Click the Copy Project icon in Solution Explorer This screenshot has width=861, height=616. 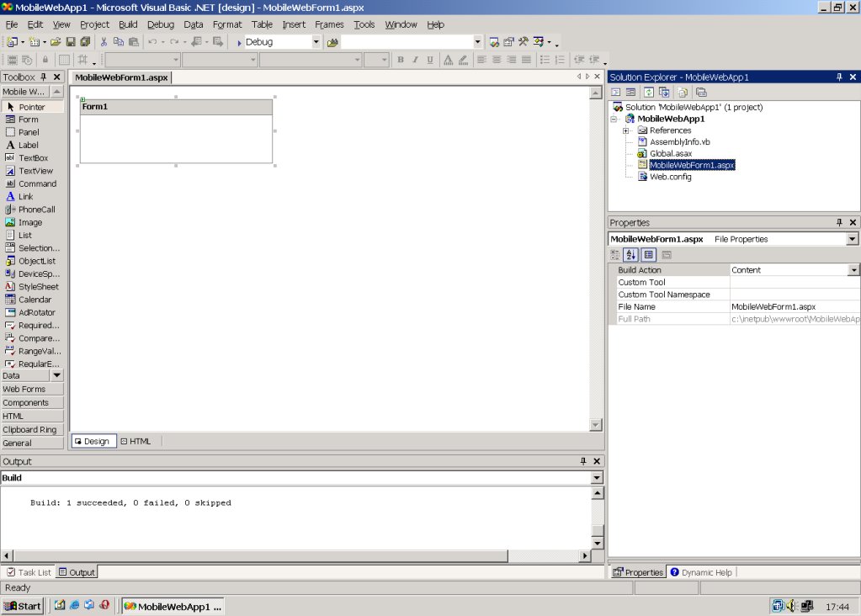click(664, 93)
